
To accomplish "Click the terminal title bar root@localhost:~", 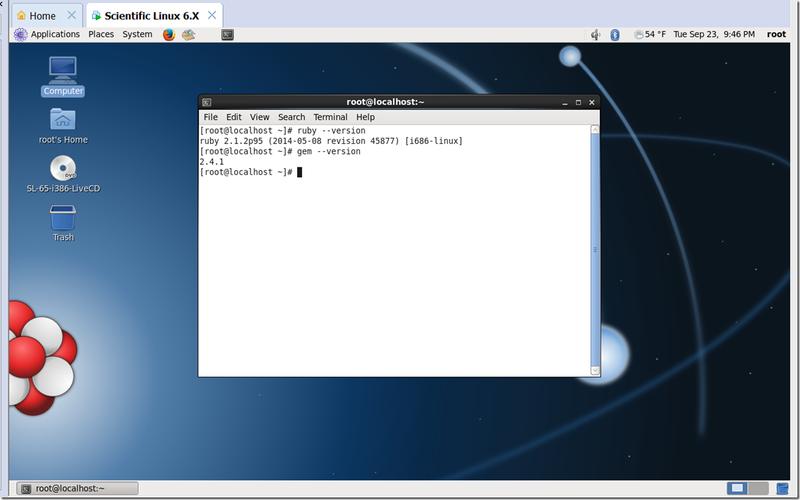I will click(x=385, y=102).
